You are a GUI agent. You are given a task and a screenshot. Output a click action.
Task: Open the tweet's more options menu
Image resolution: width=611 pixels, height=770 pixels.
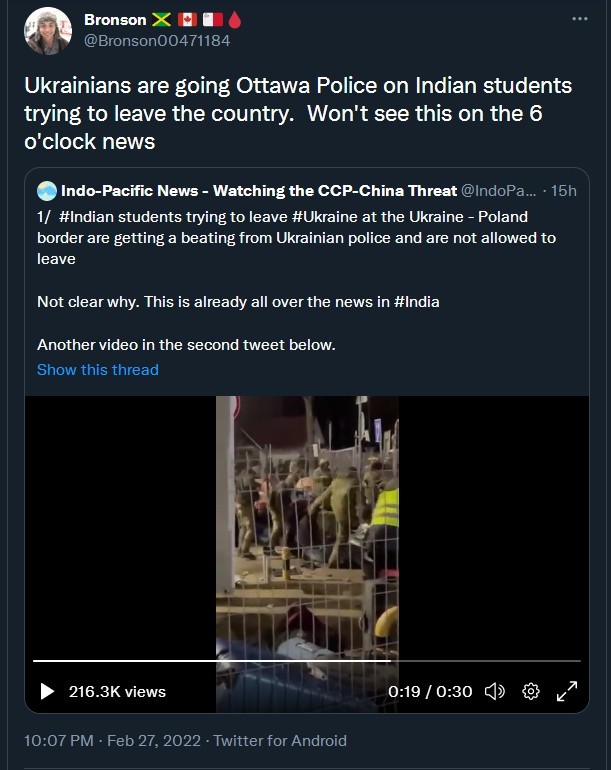[x=580, y=20]
